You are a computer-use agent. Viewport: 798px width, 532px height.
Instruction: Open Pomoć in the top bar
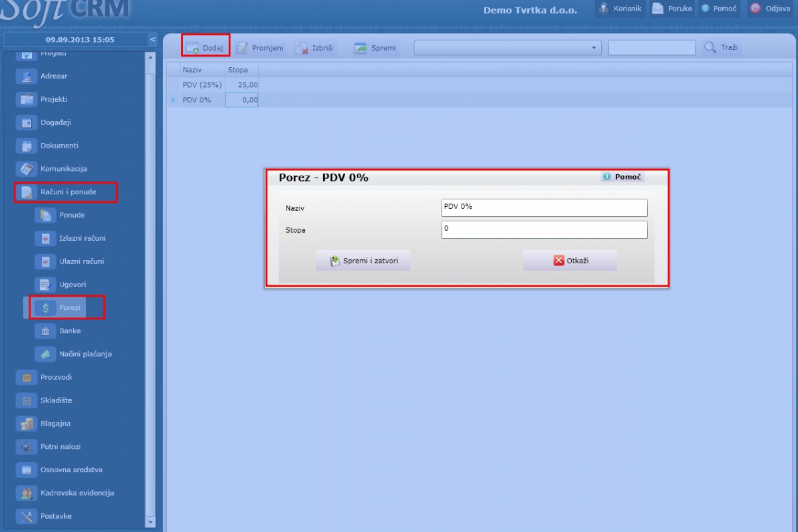[x=719, y=9]
